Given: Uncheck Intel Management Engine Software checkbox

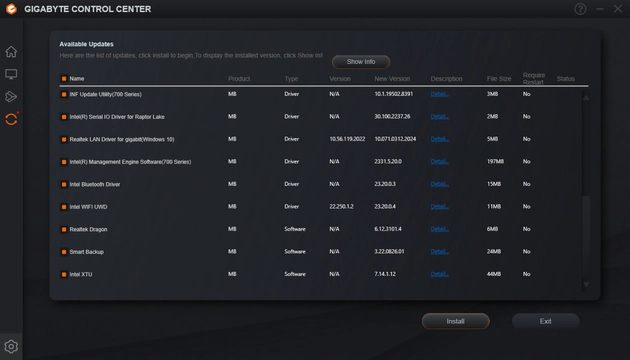Looking at the screenshot, I should point(63,162).
